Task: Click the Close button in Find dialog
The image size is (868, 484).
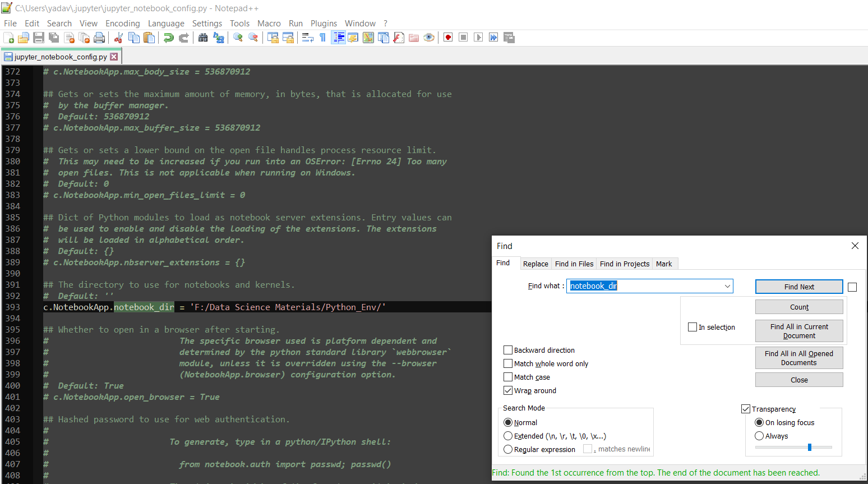Action: tap(799, 380)
